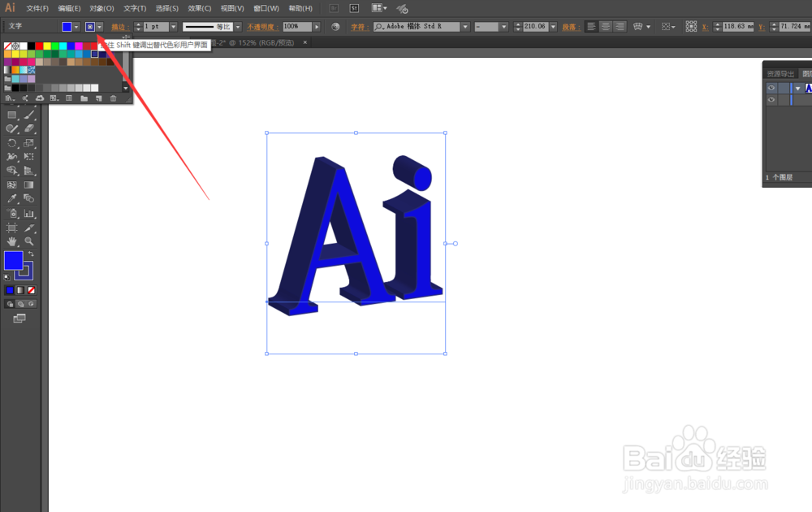Click New Color Group folder icon
Viewport: 812px width, 512px height.
[84, 98]
